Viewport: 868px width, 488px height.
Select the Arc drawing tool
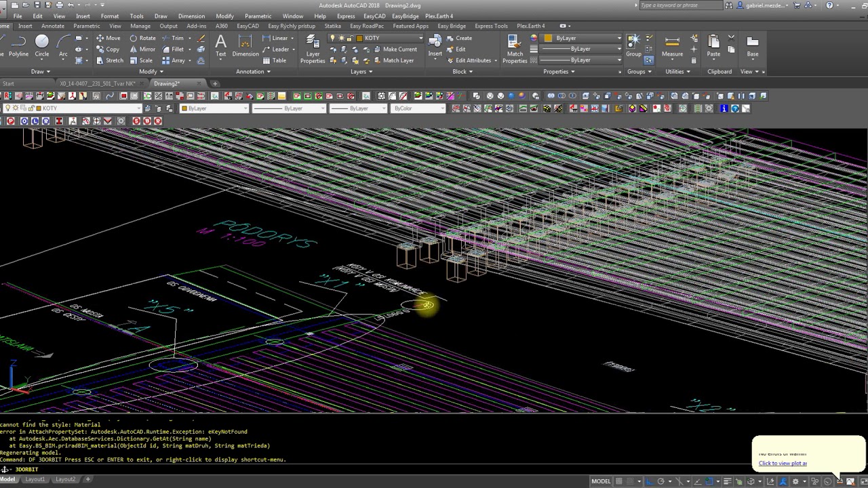pos(63,46)
